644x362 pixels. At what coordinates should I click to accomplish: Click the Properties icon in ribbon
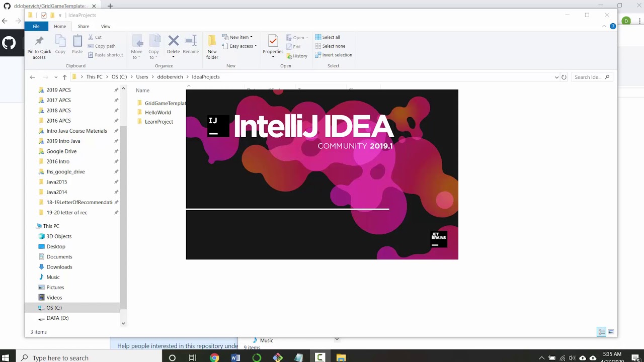(273, 45)
